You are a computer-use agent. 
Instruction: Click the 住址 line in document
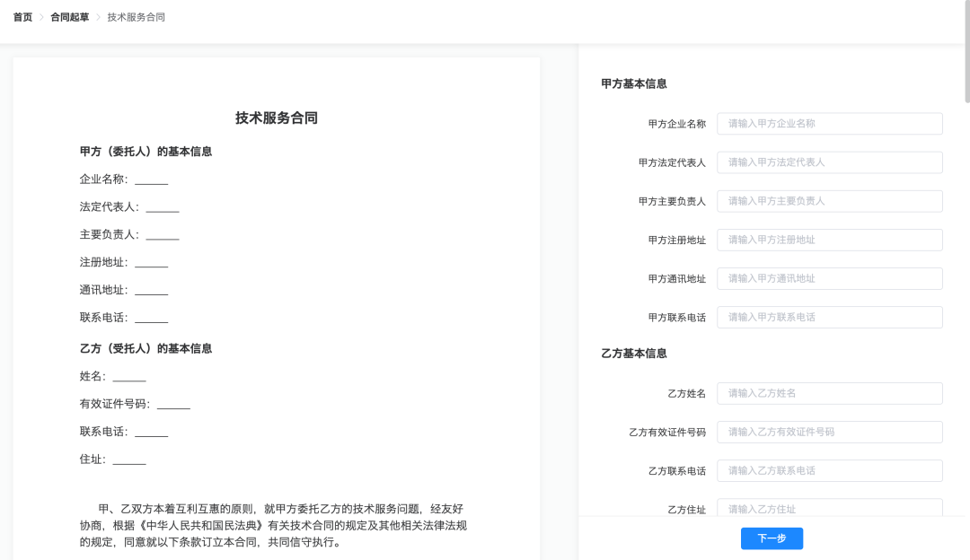point(112,459)
